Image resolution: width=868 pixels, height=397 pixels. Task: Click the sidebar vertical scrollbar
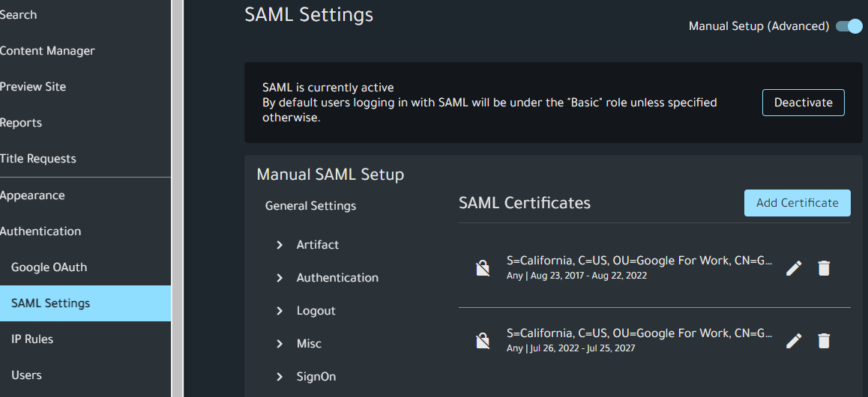[x=178, y=198]
